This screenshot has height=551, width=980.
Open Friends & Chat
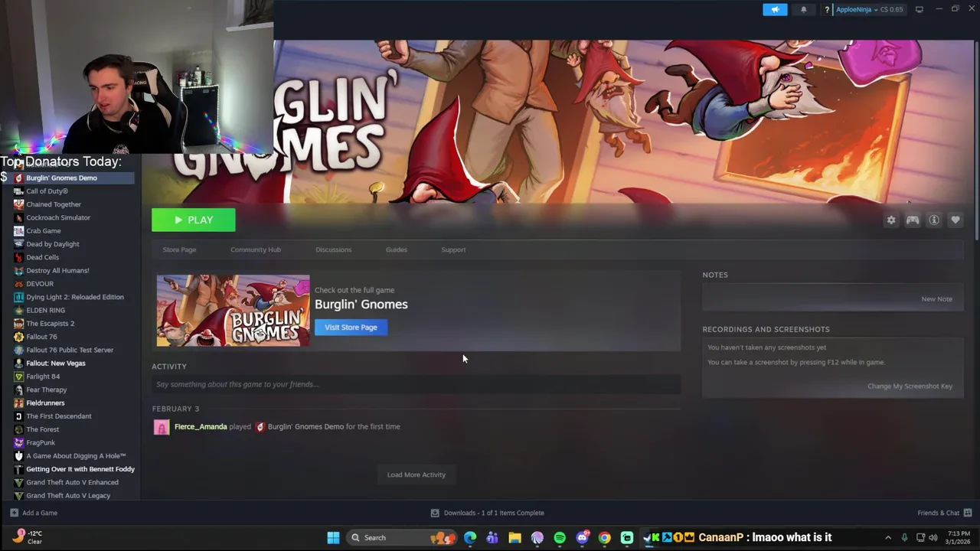[x=944, y=513]
